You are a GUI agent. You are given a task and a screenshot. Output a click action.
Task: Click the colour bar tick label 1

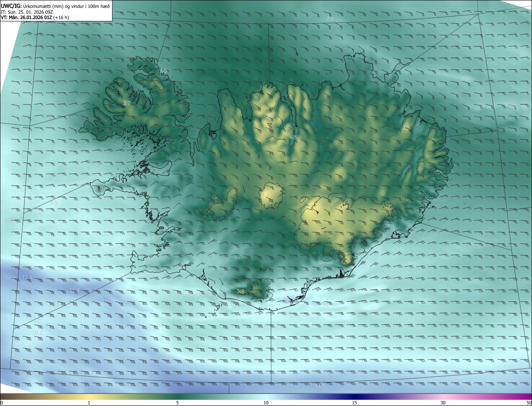pos(89,403)
